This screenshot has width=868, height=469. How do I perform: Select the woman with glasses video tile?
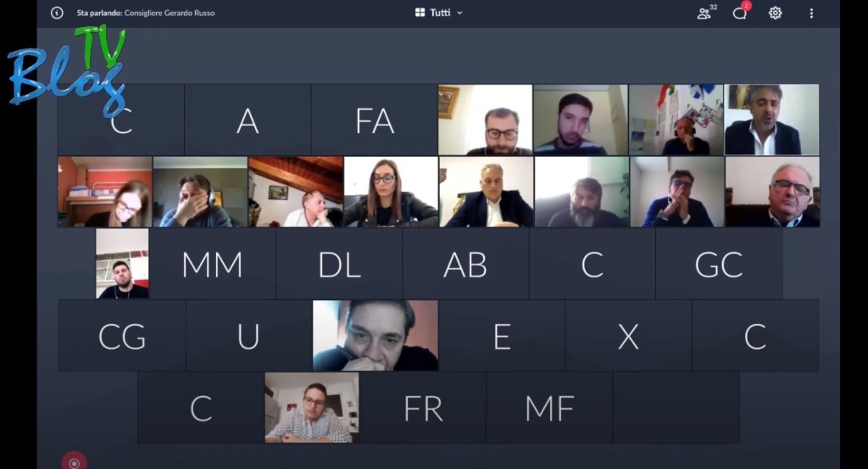(391, 192)
